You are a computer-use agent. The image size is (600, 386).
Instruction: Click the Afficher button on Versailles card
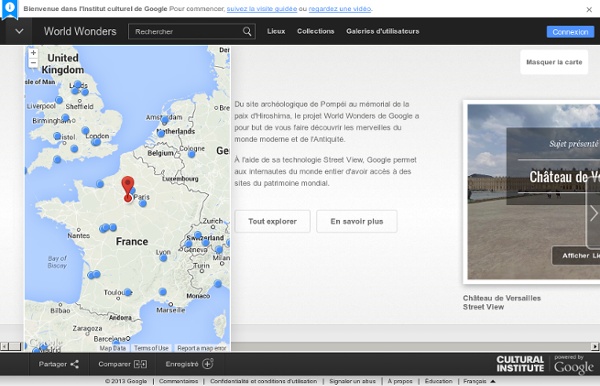click(576, 256)
